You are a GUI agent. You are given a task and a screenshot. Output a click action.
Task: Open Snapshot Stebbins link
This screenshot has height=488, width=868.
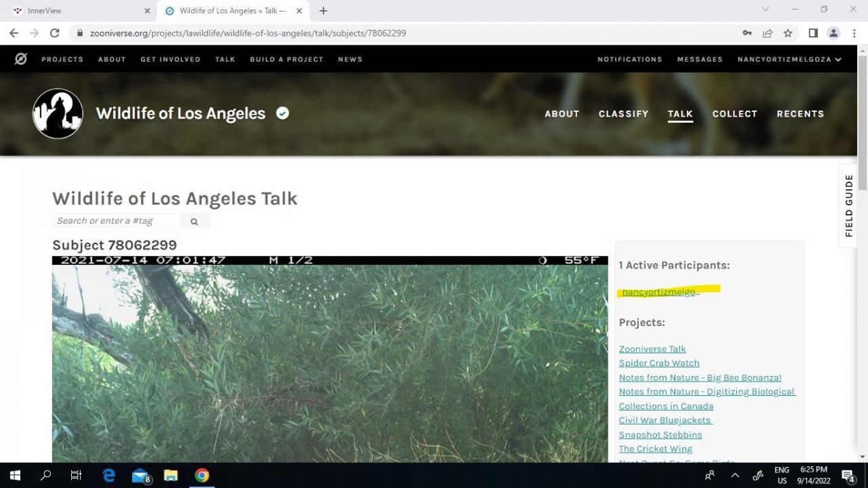point(660,434)
